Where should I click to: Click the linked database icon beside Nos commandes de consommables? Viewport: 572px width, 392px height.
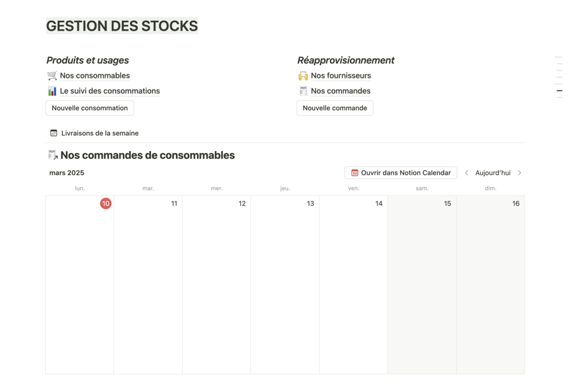click(52, 155)
